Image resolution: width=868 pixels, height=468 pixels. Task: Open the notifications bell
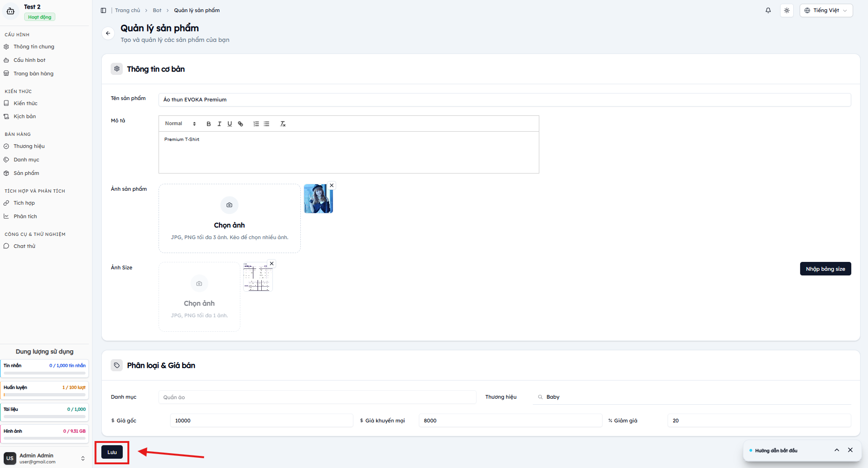tap(768, 10)
